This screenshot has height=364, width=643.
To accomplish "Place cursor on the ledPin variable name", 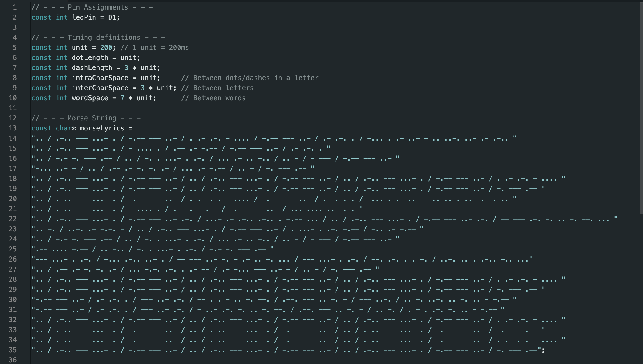I will click(84, 17).
